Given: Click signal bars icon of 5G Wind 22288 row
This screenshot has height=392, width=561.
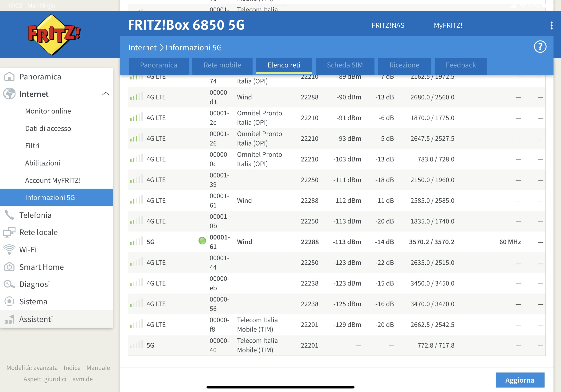Looking at the screenshot, I should click(136, 241).
